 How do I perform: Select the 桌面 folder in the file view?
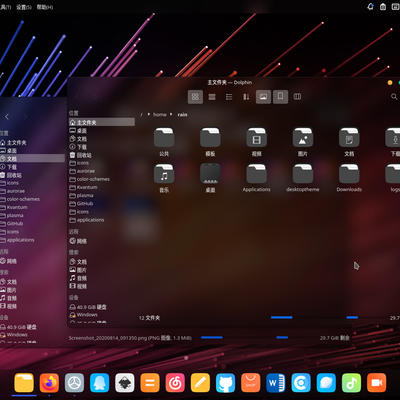[x=210, y=178]
